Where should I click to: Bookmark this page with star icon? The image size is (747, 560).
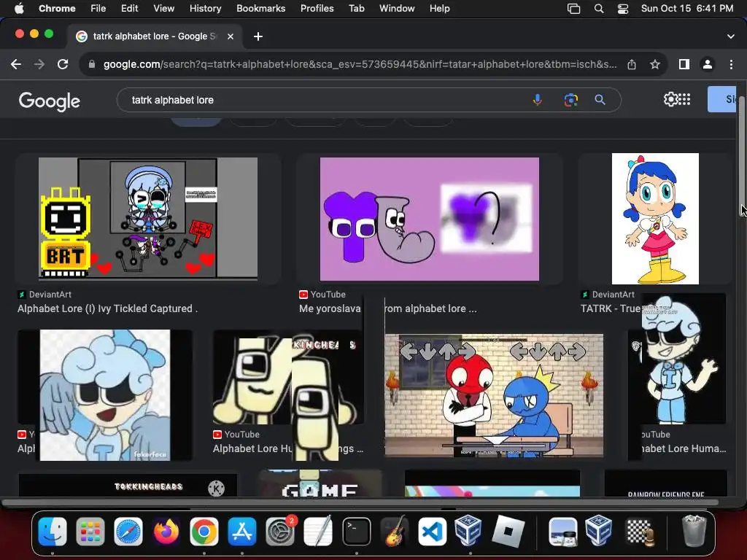tap(655, 64)
